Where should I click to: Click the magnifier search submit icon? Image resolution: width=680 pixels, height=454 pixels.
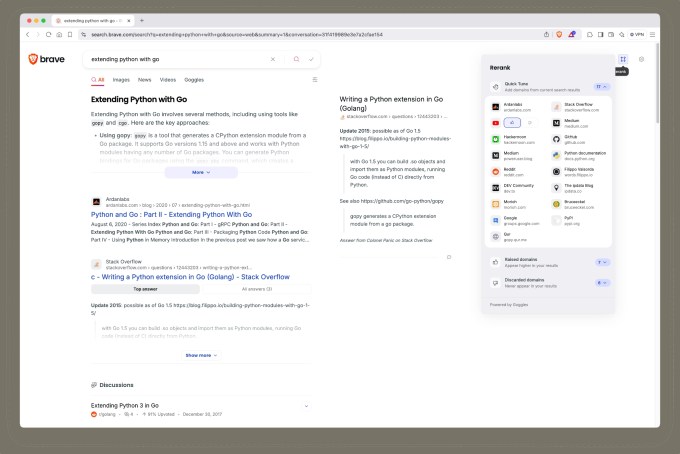pos(296,59)
